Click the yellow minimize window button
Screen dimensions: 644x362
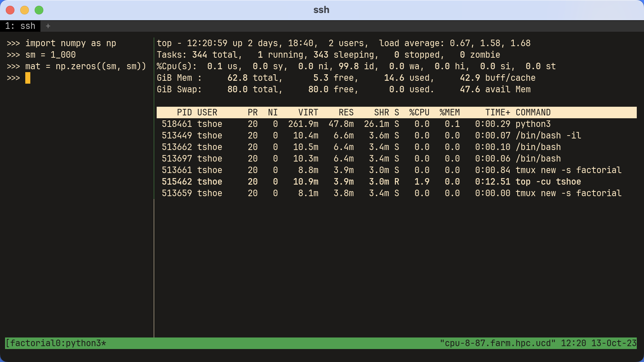click(x=25, y=10)
